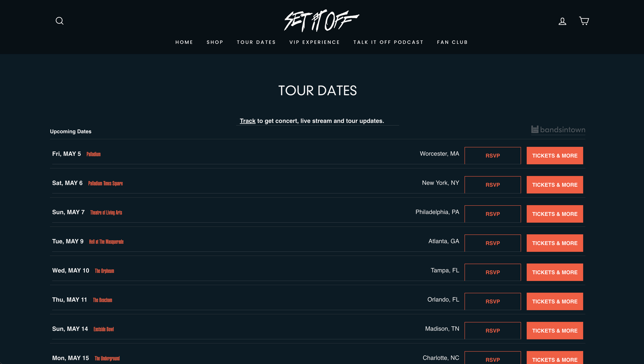
Task: Open the shopping cart icon
Action: [584, 21]
